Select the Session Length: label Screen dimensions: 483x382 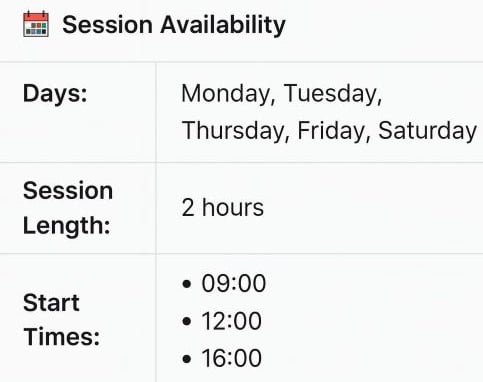(68, 208)
